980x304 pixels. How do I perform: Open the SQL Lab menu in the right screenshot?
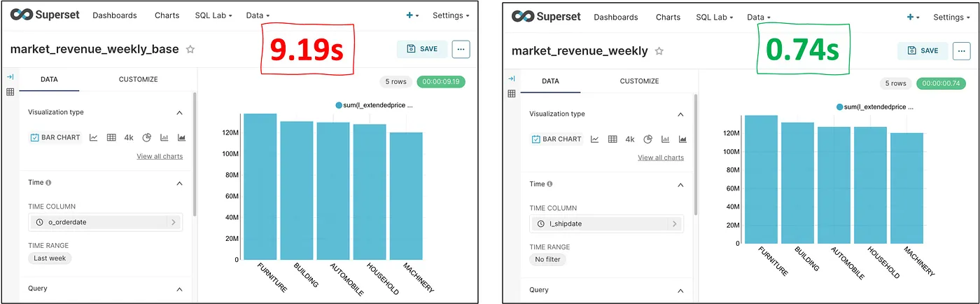pyautogui.click(x=714, y=17)
